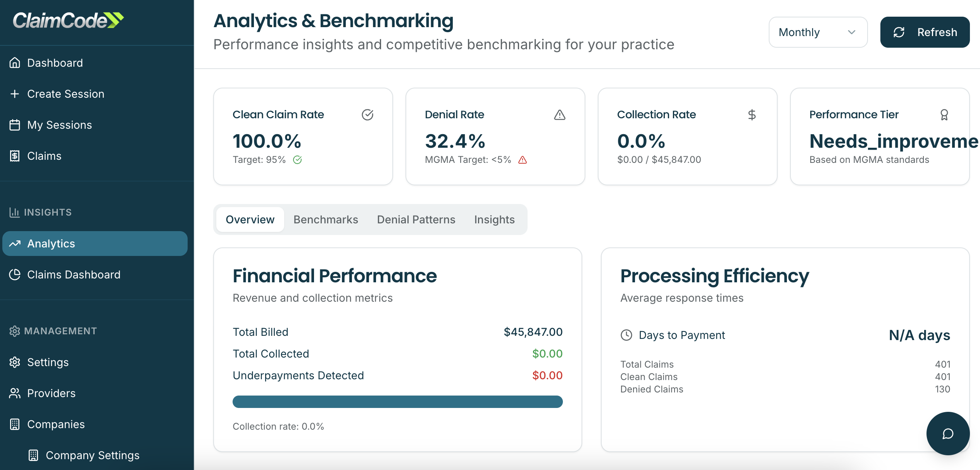Open the Denial Patterns tab
Viewport: 980px width, 470px height.
(416, 219)
